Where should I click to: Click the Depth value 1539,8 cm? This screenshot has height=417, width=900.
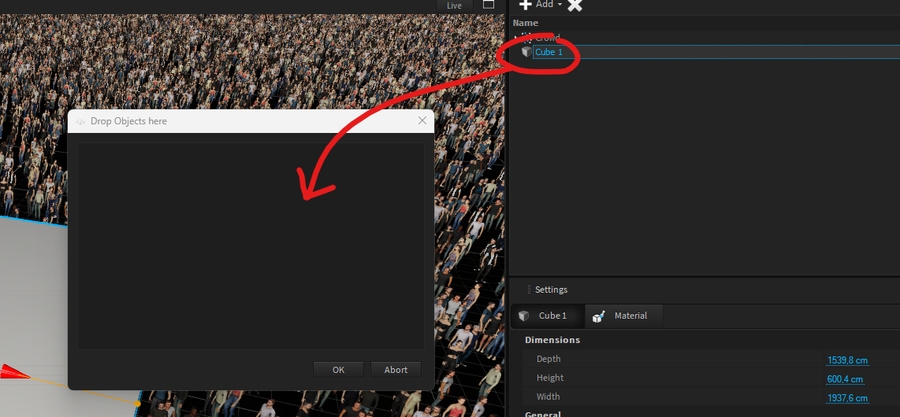pyautogui.click(x=847, y=360)
